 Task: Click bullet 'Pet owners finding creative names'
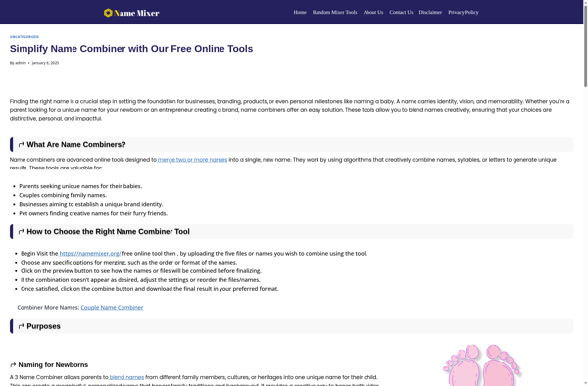pos(93,213)
